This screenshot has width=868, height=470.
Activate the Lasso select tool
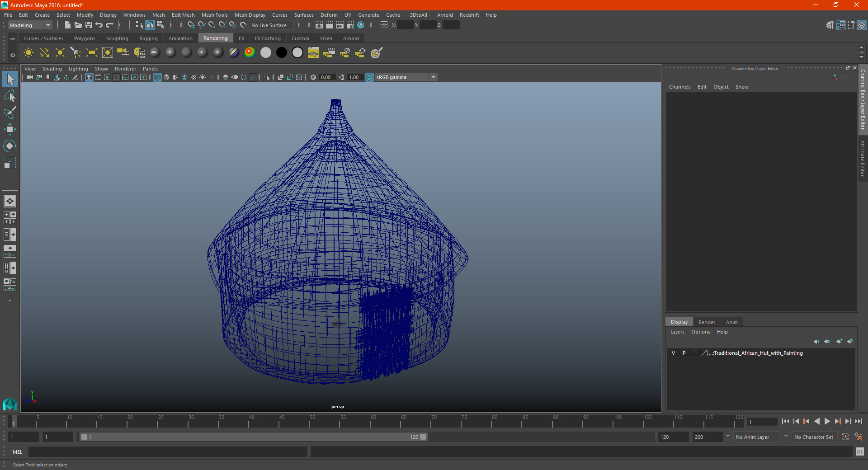point(10,96)
